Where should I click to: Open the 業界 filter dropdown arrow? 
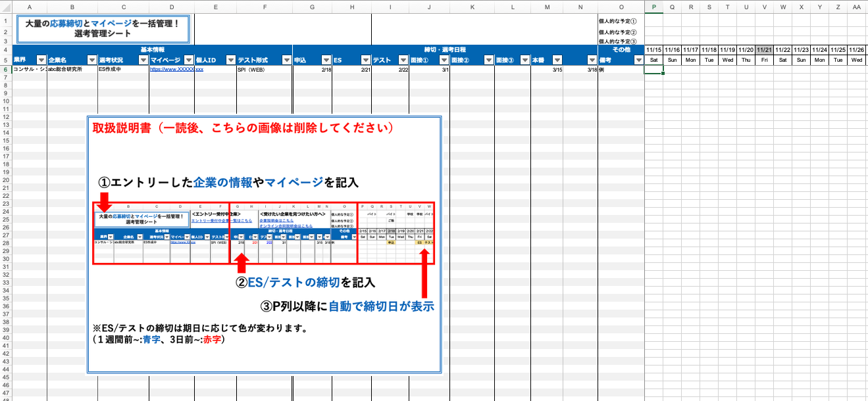pos(41,60)
